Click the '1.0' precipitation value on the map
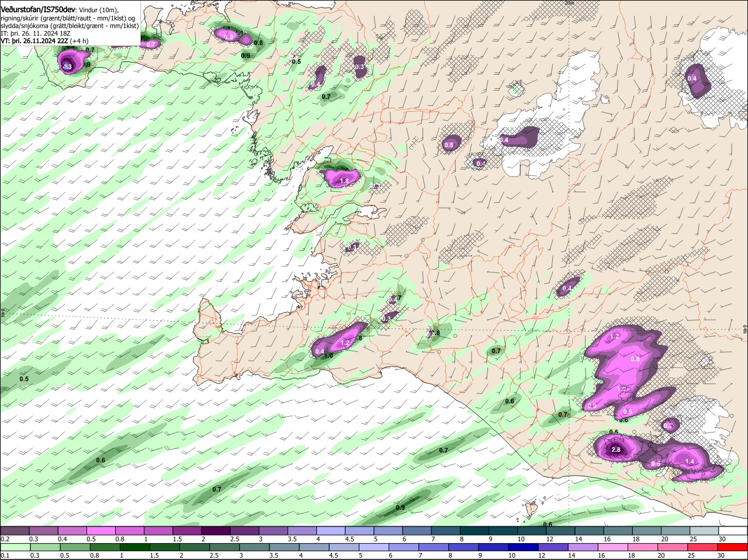 (328, 355)
